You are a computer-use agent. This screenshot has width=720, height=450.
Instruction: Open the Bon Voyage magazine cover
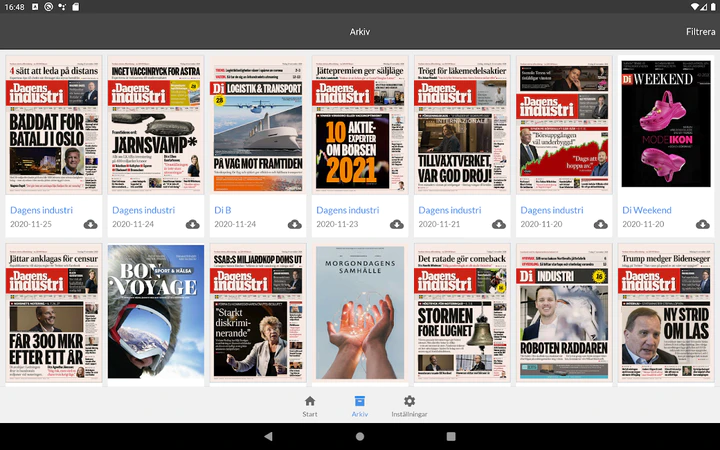point(156,312)
